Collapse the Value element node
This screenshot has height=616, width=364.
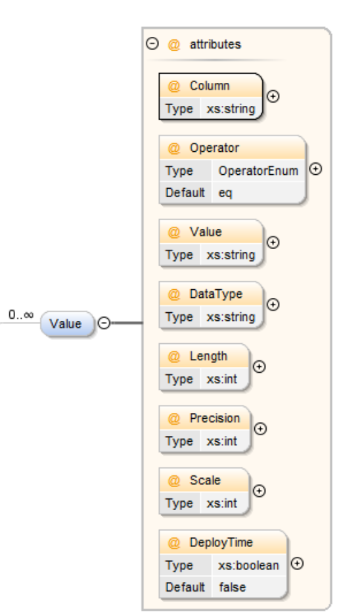coord(104,323)
